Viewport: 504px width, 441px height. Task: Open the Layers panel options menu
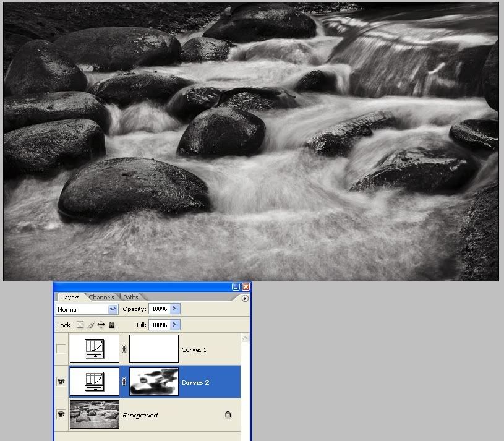point(245,298)
